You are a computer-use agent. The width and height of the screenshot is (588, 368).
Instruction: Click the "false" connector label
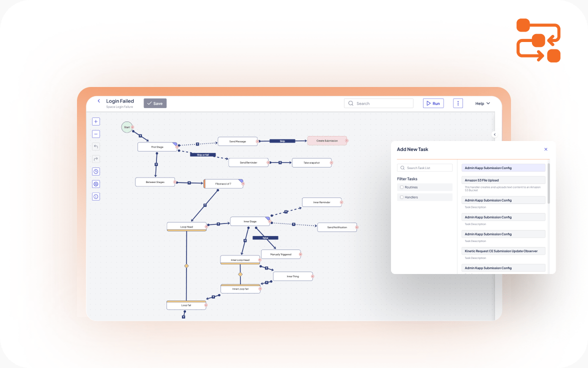(265, 238)
